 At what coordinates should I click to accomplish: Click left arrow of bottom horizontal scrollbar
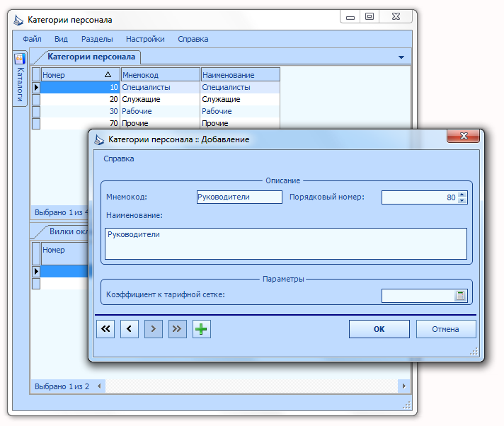pyautogui.click(x=99, y=386)
